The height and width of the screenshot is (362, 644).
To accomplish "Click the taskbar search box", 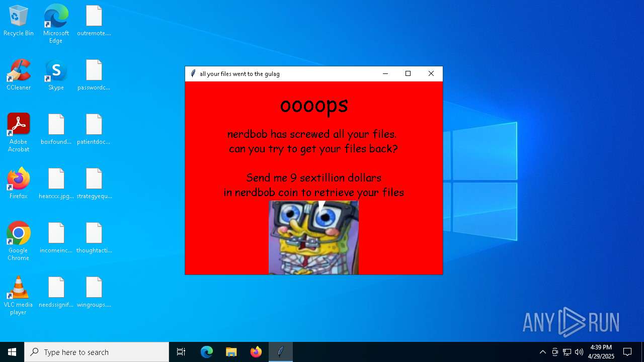I will pos(97,352).
